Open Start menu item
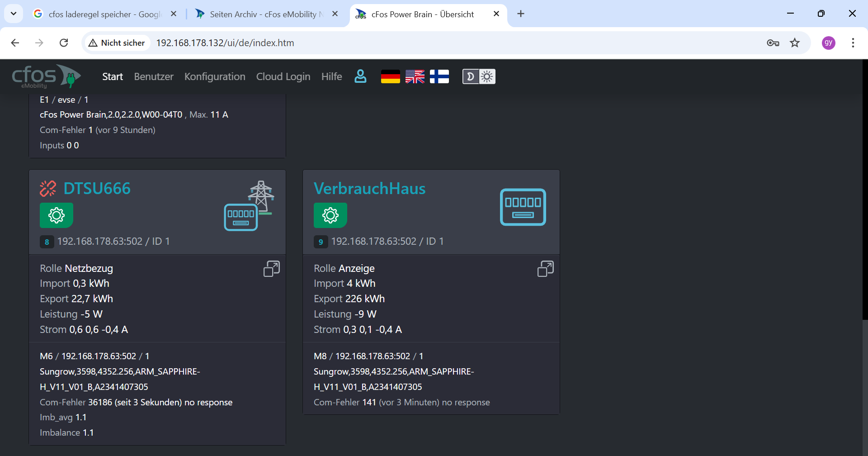The image size is (868, 456). click(113, 76)
